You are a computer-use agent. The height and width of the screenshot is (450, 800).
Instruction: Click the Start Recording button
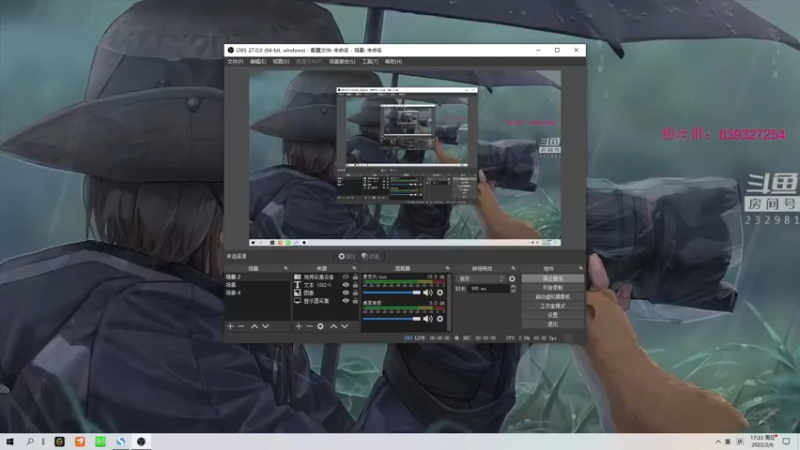point(553,288)
